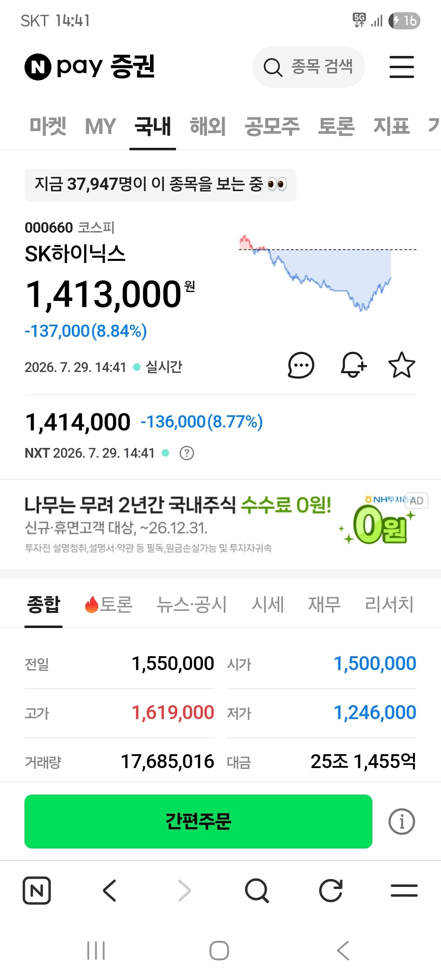Go to Naver home N icon
The image size is (441, 980).
pyautogui.click(x=37, y=890)
